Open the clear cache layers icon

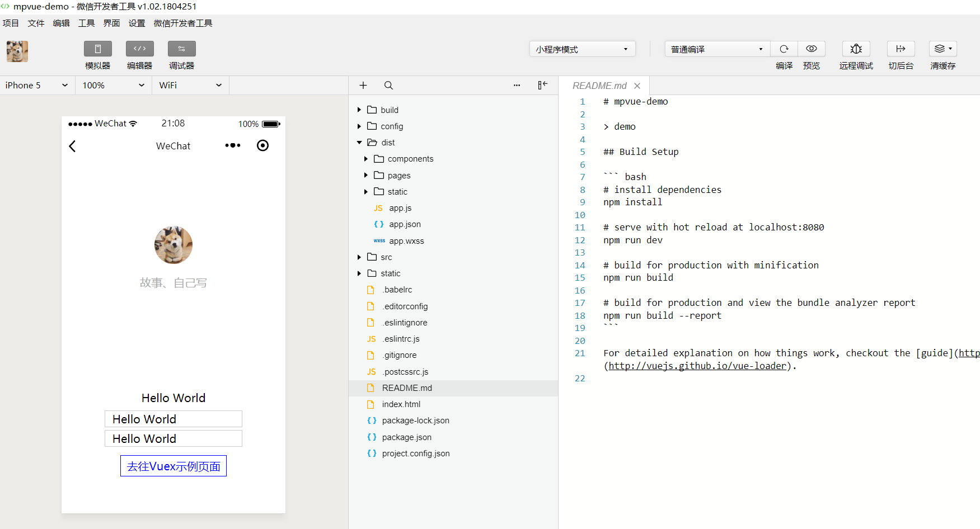943,49
